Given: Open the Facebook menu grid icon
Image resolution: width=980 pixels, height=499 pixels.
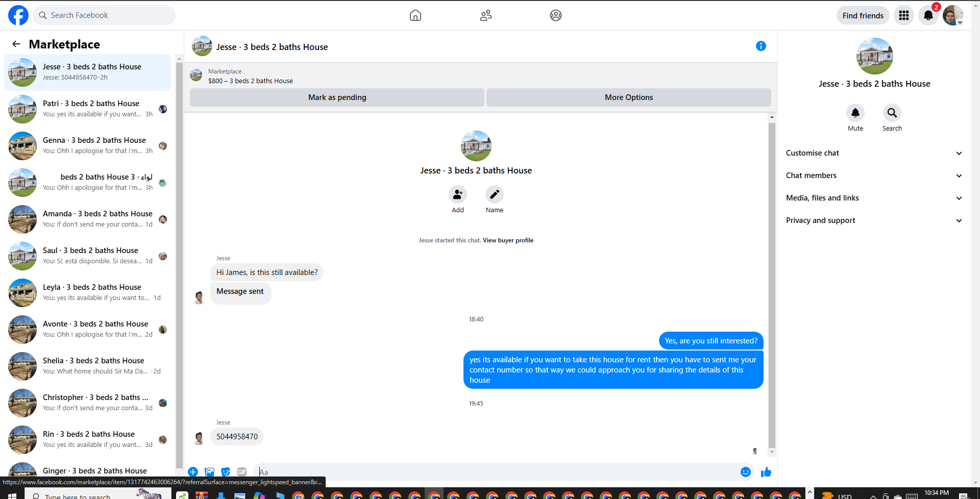Looking at the screenshot, I should pos(904,15).
